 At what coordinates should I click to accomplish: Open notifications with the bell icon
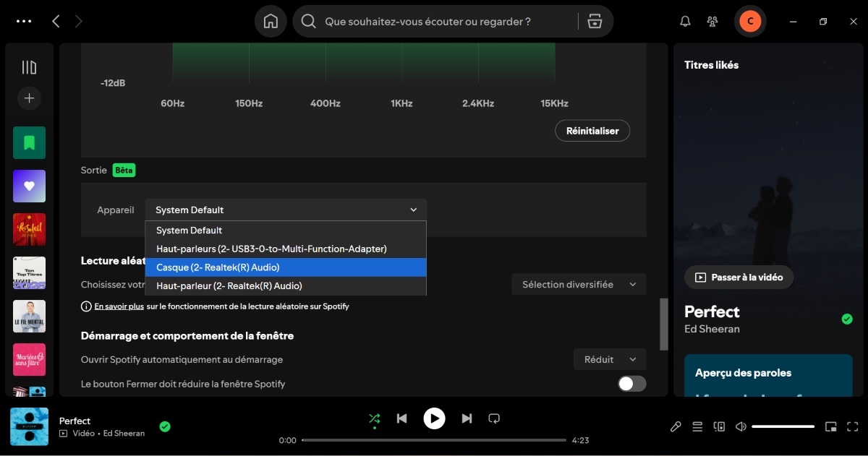684,21
